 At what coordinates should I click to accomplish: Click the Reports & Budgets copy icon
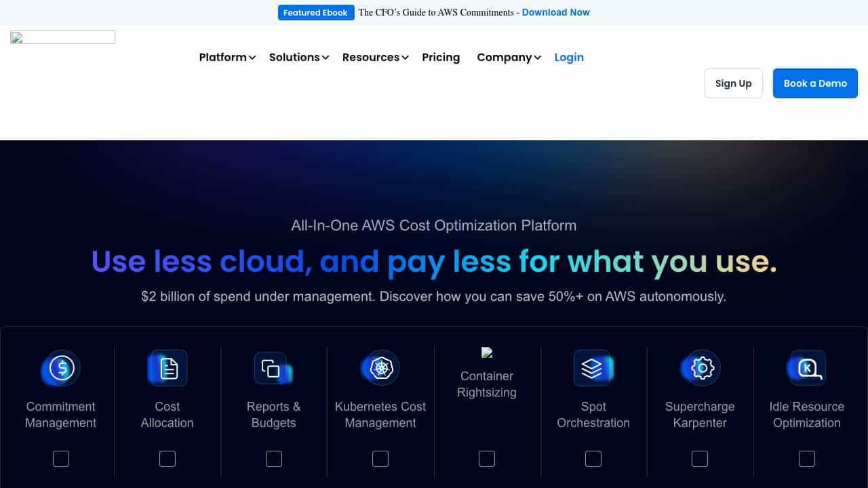point(274,368)
